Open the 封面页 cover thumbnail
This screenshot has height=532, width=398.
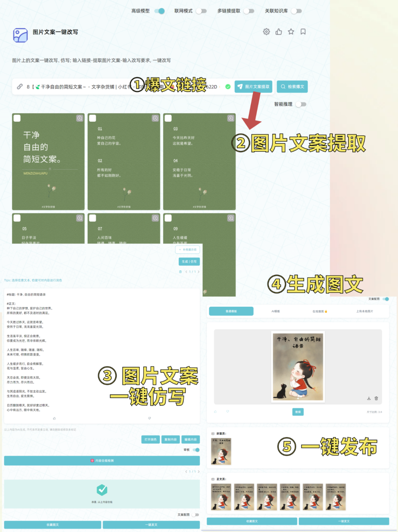click(x=221, y=451)
